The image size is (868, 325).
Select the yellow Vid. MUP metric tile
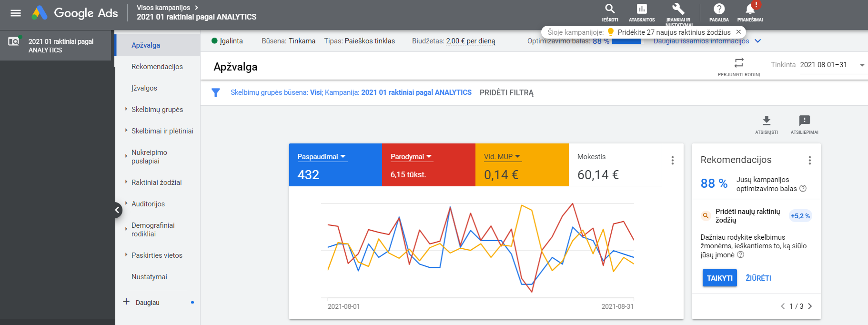tap(522, 165)
